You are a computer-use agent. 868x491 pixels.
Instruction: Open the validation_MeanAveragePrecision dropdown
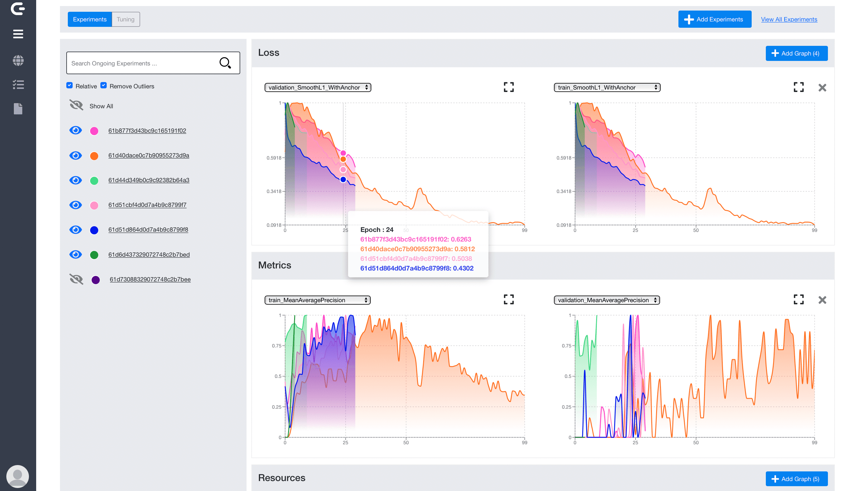coord(606,300)
